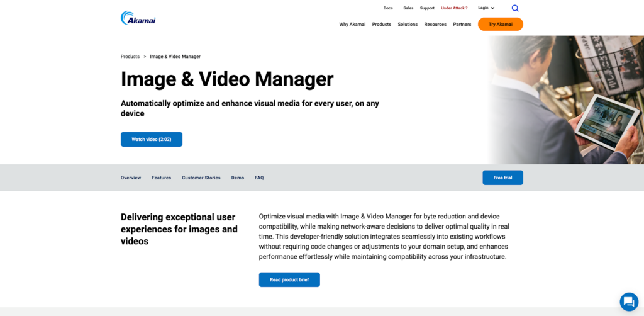The width and height of the screenshot is (644, 316).
Task: Switch to the Features tab
Action: click(161, 178)
